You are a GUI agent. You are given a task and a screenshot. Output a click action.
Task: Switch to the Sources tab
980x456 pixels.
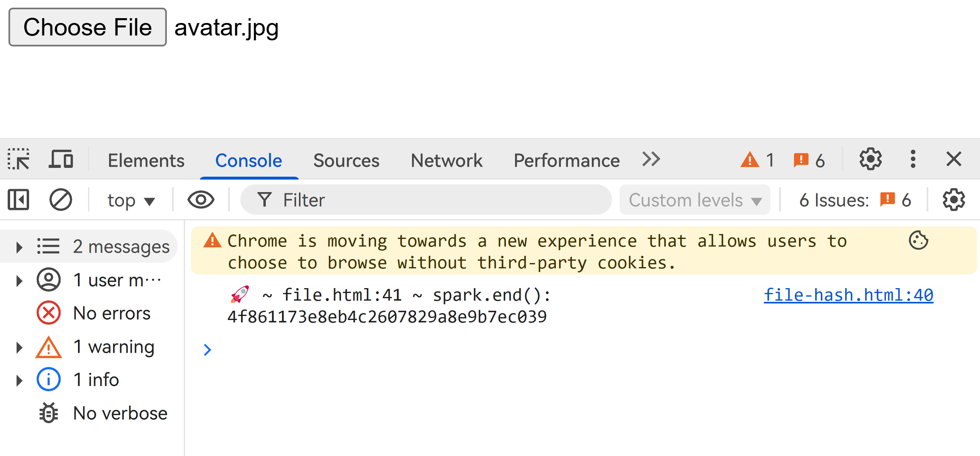coord(346,160)
